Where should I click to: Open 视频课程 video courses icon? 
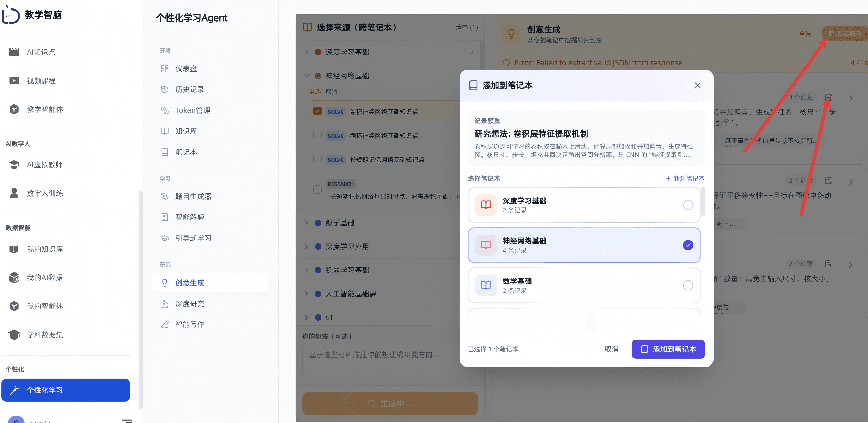point(14,80)
